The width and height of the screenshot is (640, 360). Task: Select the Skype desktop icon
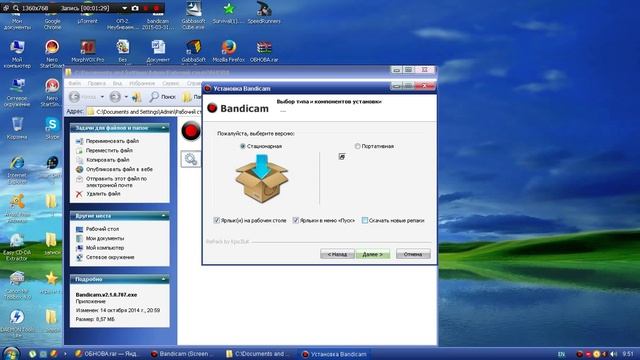click(x=52, y=128)
